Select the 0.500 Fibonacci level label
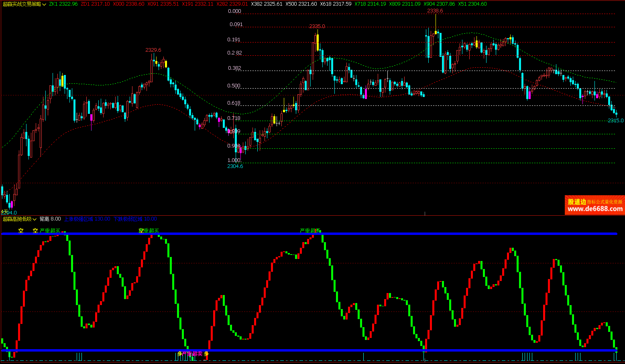 234,86
